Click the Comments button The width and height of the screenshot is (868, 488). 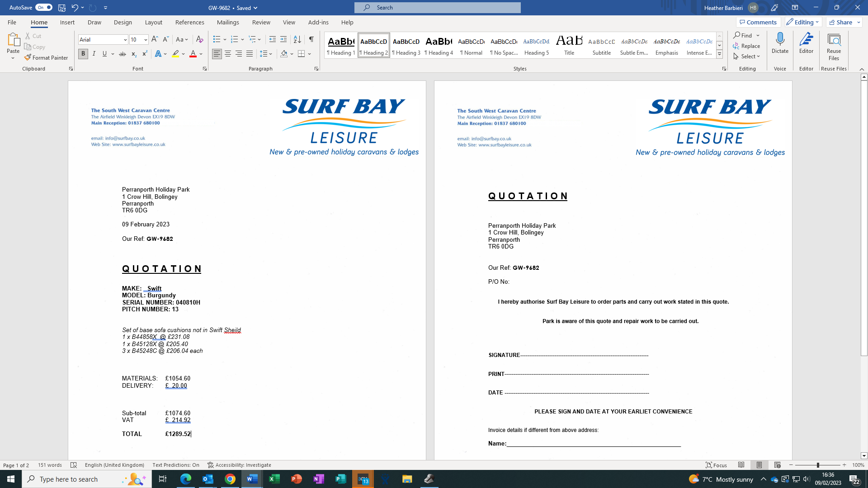pyautogui.click(x=758, y=22)
